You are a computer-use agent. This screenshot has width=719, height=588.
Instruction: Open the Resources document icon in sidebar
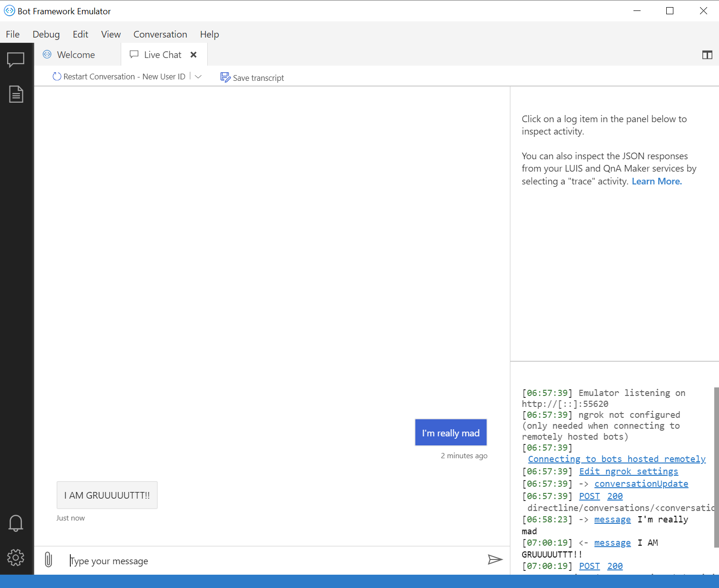click(x=16, y=94)
